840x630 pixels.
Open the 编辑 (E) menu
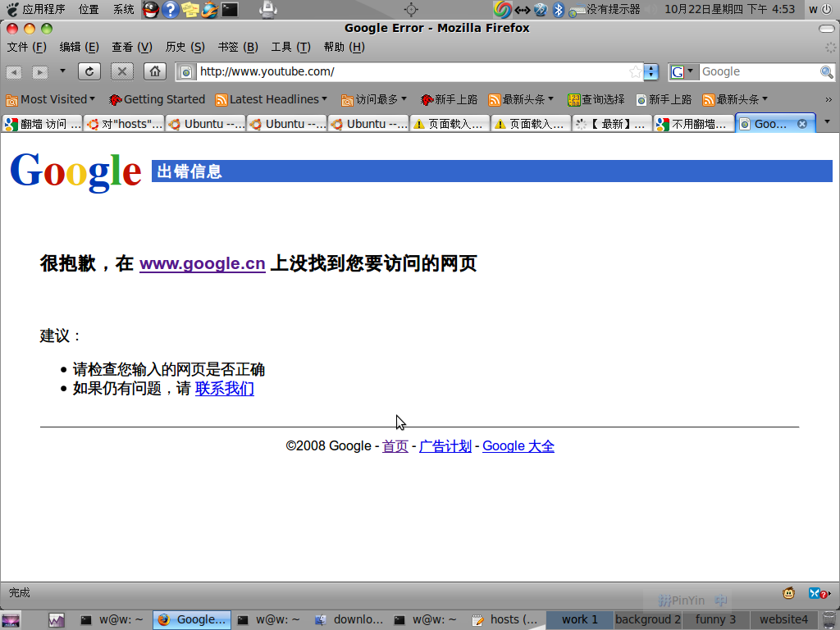[80, 47]
